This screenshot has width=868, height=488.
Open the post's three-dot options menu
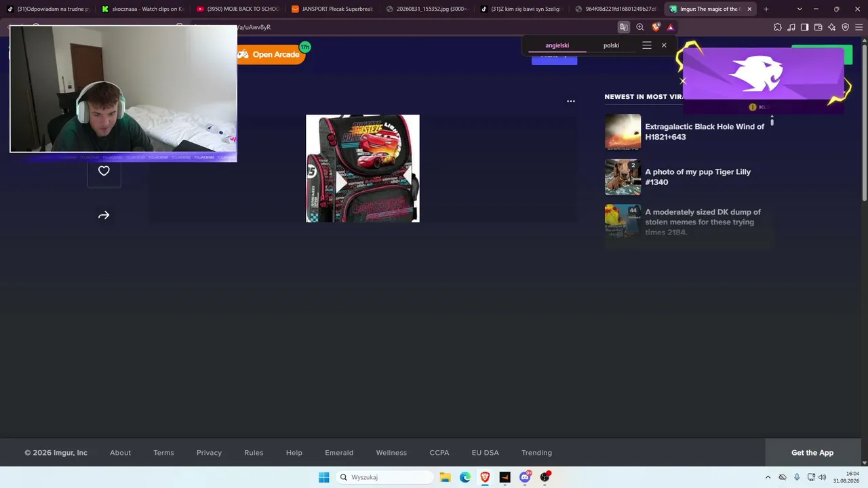(571, 101)
